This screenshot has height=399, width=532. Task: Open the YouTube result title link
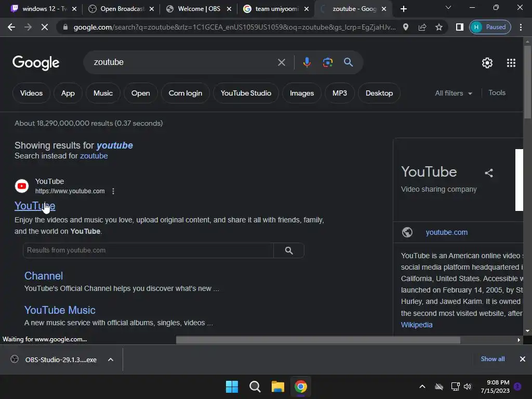coord(35,206)
